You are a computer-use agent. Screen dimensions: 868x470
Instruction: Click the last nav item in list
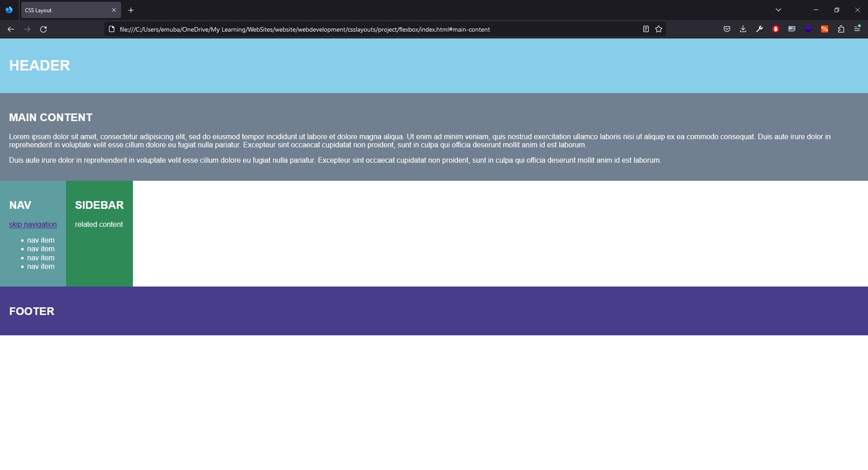[x=41, y=267]
